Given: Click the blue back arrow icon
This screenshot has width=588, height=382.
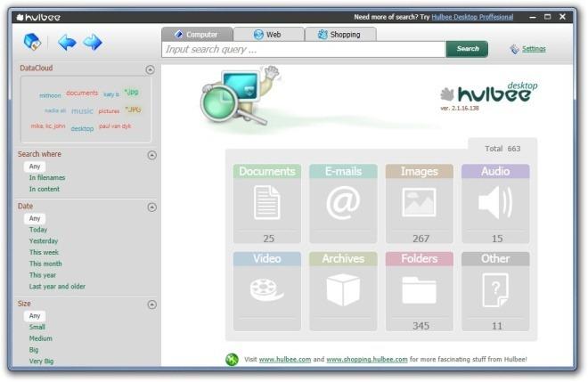Looking at the screenshot, I should tap(67, 42).
